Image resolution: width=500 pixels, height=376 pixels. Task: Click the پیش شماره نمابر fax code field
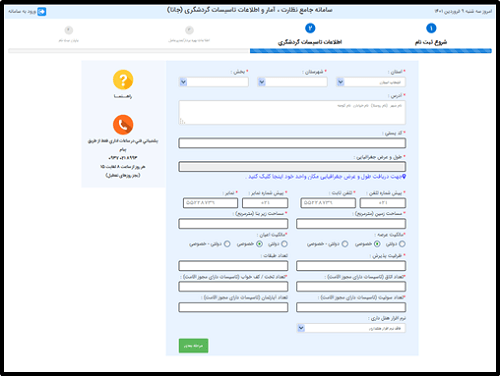pyautogui.click(x=265, y=203)
